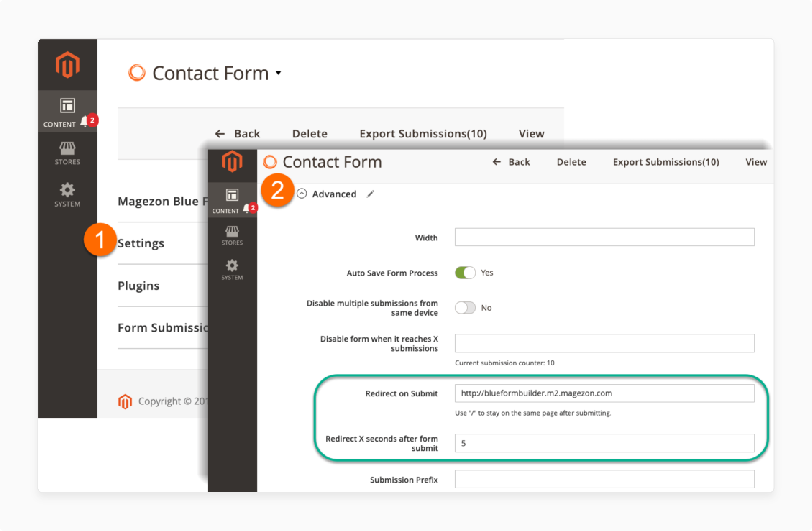Open the Contact Form title dropdown arrow
812x531 pixels.
click(278, 73)
